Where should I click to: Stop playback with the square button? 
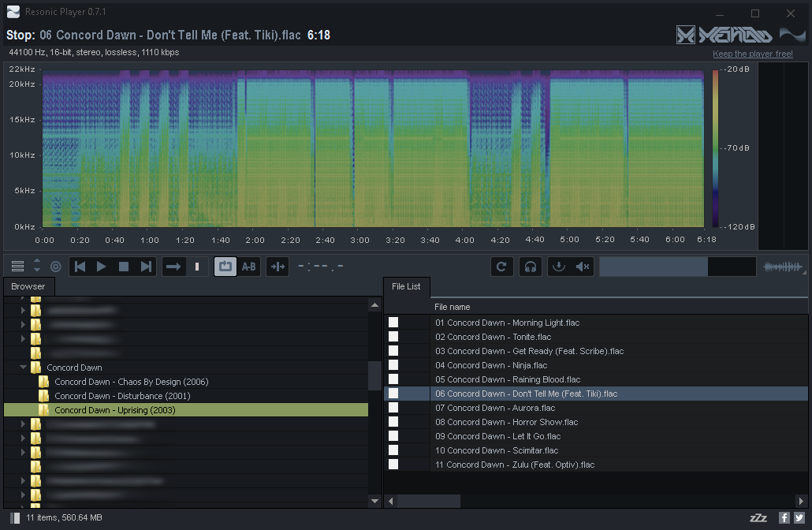(123, 267)
